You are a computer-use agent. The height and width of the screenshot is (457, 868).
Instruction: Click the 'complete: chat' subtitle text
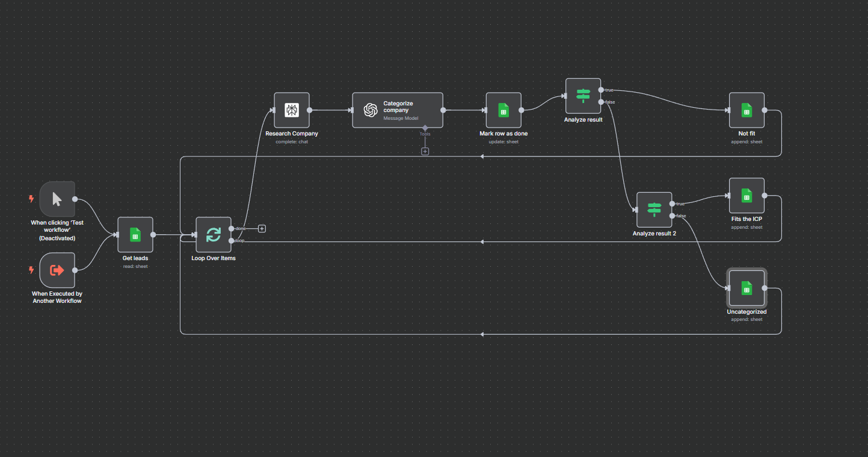pyautogui.click(x=292, y=142)
